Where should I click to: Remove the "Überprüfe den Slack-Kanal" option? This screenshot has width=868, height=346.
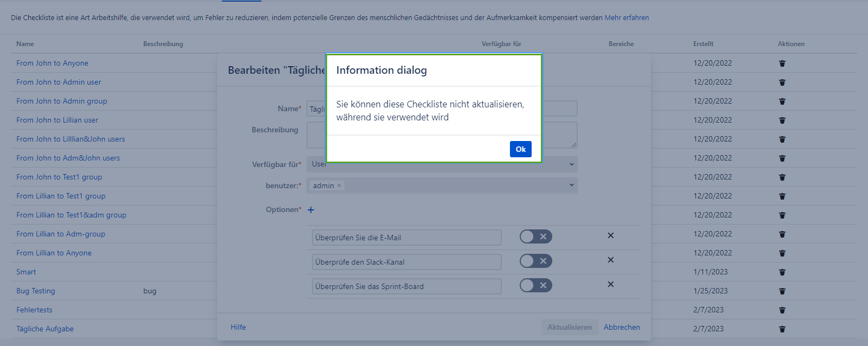tap(610, 260)
